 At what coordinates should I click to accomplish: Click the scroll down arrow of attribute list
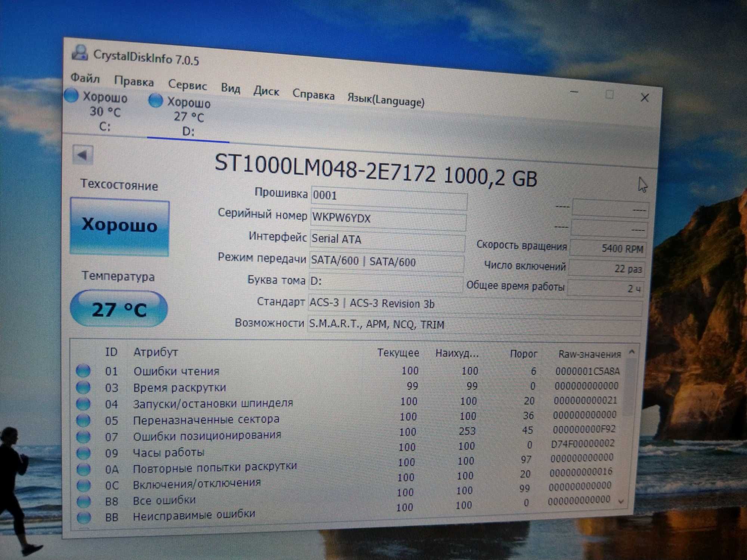coord(621,502)
